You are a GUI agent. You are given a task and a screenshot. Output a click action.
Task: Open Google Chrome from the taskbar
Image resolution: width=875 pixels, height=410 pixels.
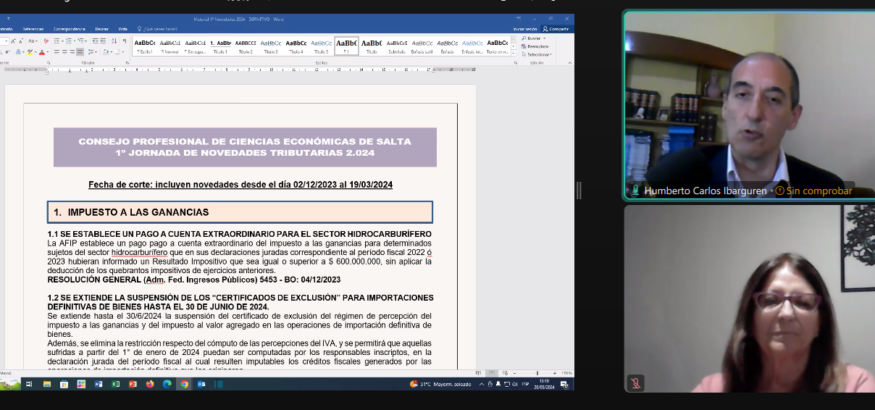click(x=184, y=384)
